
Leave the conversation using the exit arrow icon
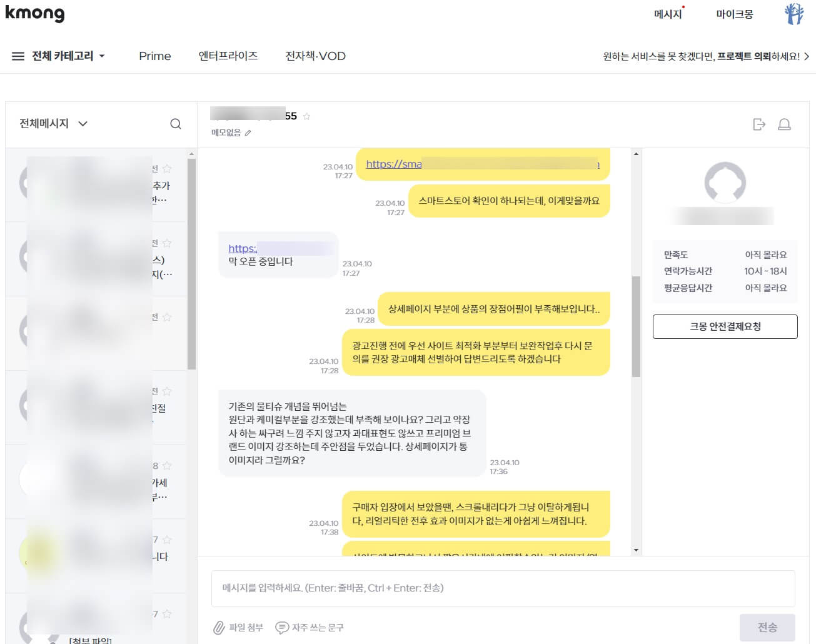point(760,124)
